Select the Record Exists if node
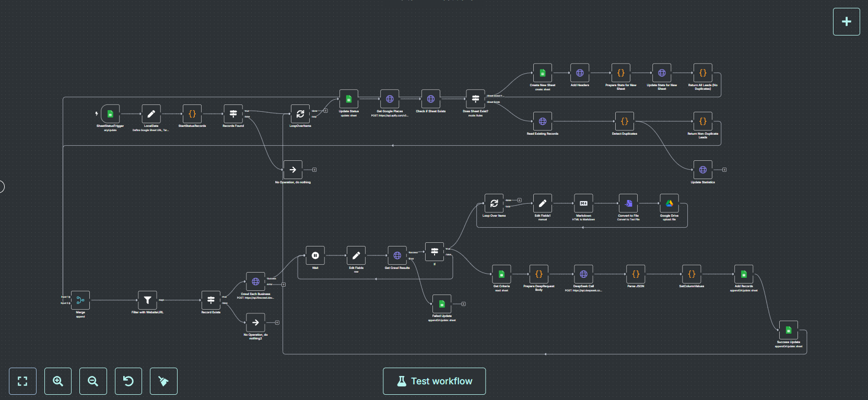868x400 pixels. coord(211,300)
